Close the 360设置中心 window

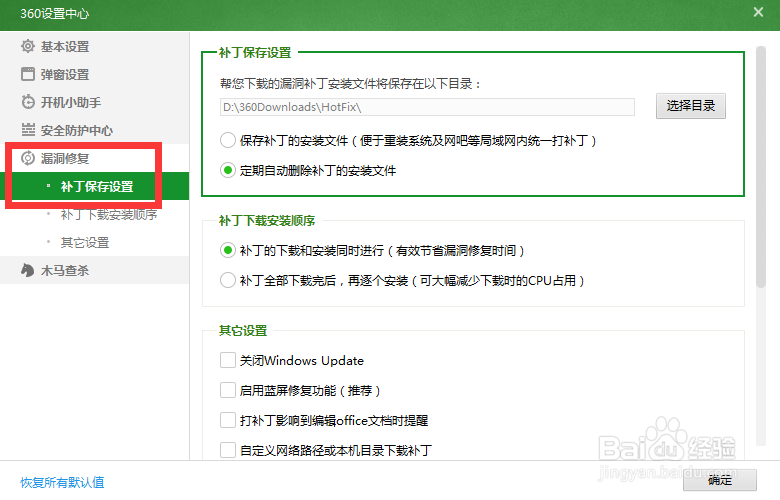(x=758, y=12)
